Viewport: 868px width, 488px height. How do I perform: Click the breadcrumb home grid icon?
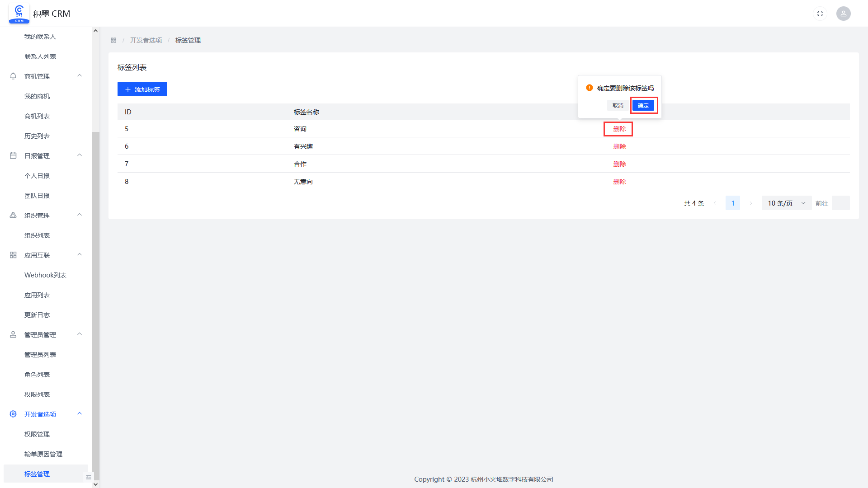point(113,40)
